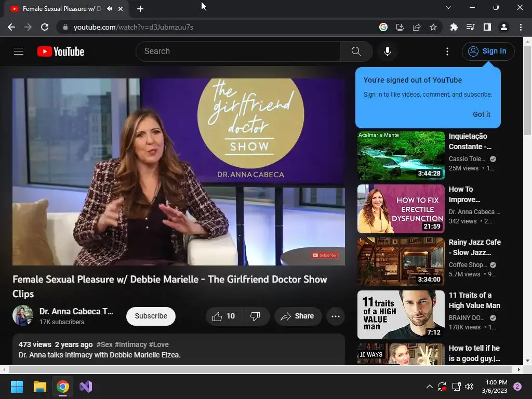The height and width of the screenshot is (399, 532).
Task: Click the search magnifier button
Action: pyautogui.click(x=356, y=51)
